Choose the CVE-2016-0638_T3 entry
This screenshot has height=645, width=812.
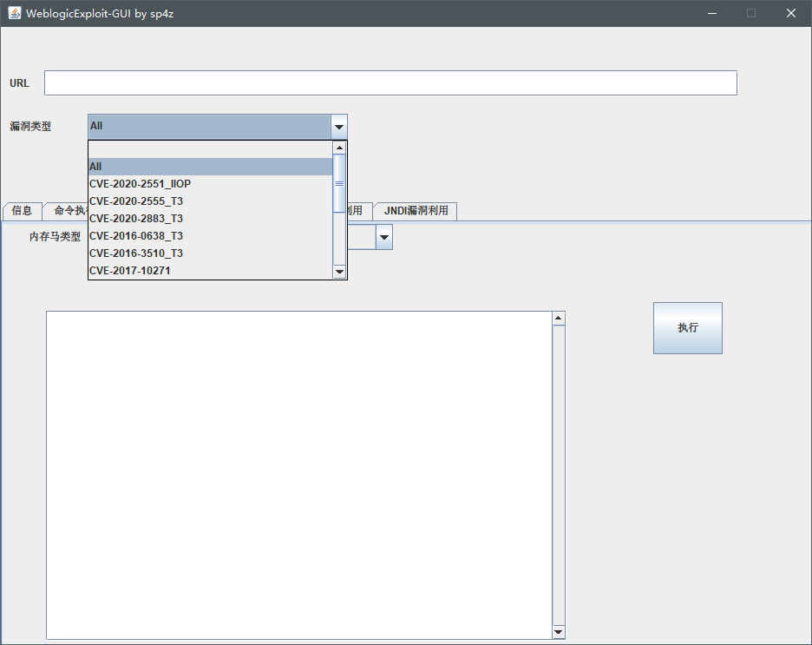click(x=210, y=236)
